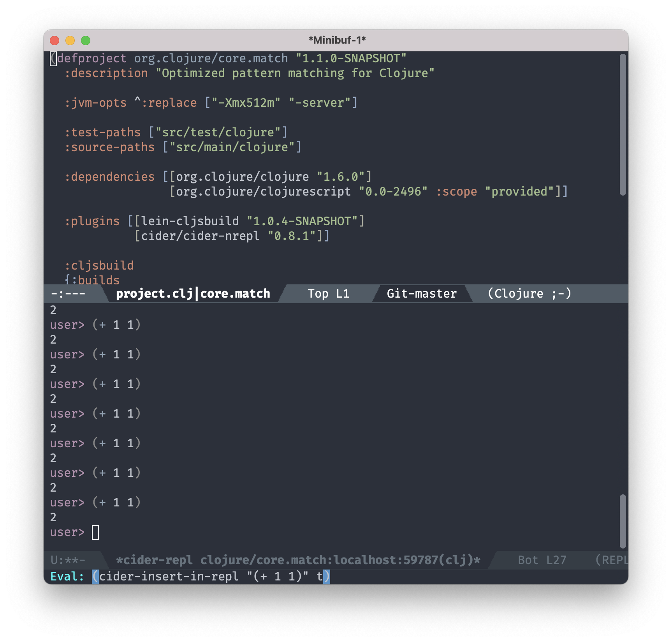672x642 pixels.
Task: Click the :test-paths keyword
Action: pos(103,132)
